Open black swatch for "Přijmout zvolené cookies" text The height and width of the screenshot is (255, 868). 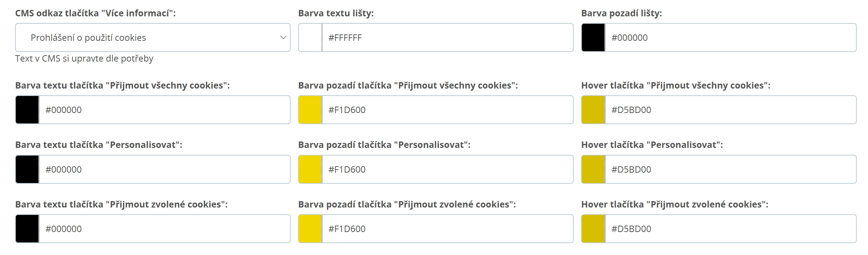(27, 229)
